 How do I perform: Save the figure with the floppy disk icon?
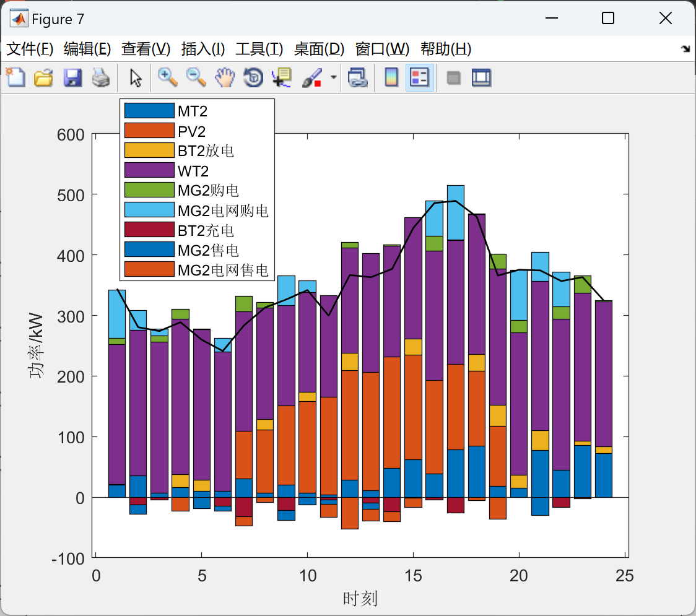click(x=72, y=77)
